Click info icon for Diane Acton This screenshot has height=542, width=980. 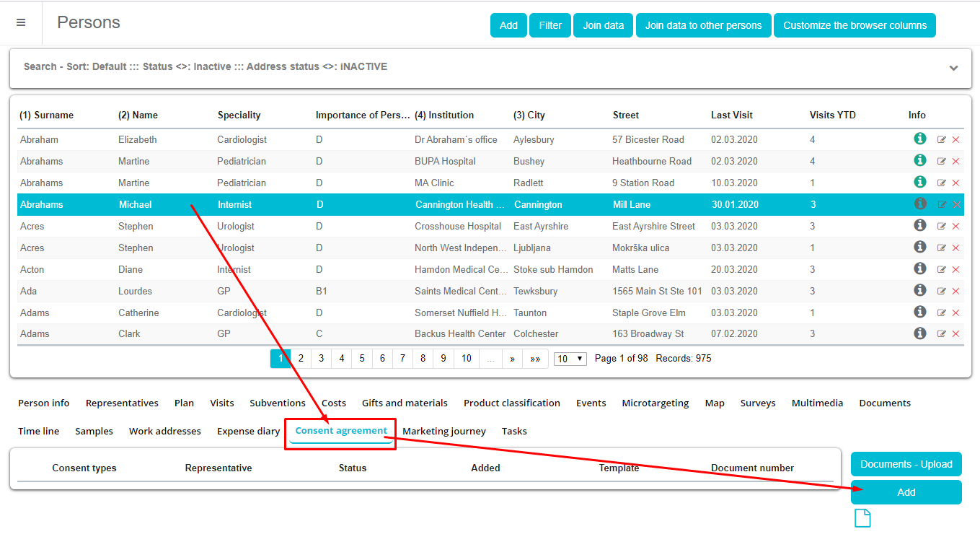(x=919, y=268)
